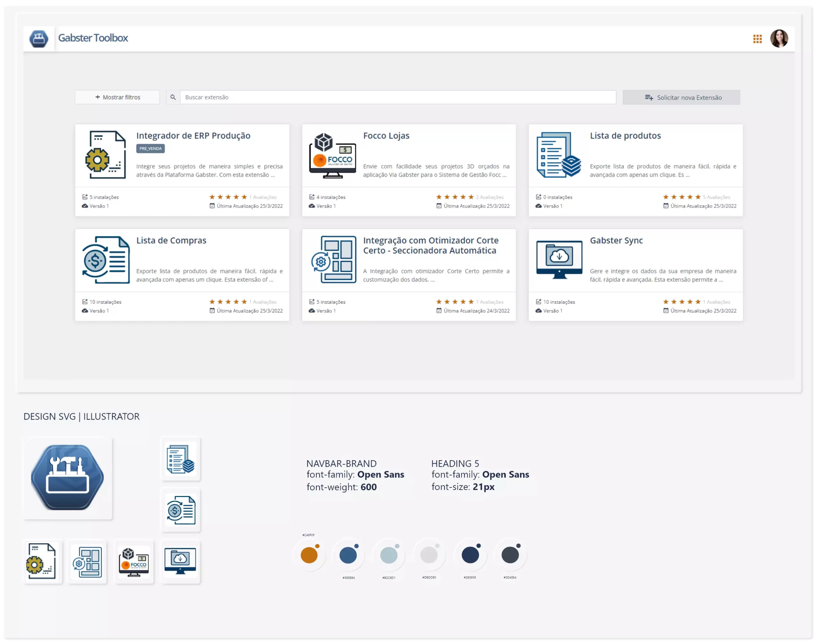
Task: Select Focco monitor icon tile in design section
Action: 134,562
